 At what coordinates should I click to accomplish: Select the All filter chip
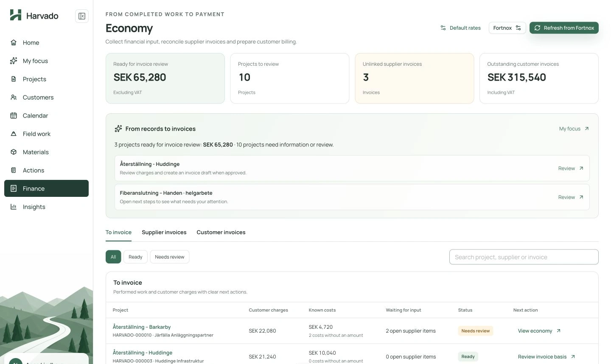click(x=113, y=257)
